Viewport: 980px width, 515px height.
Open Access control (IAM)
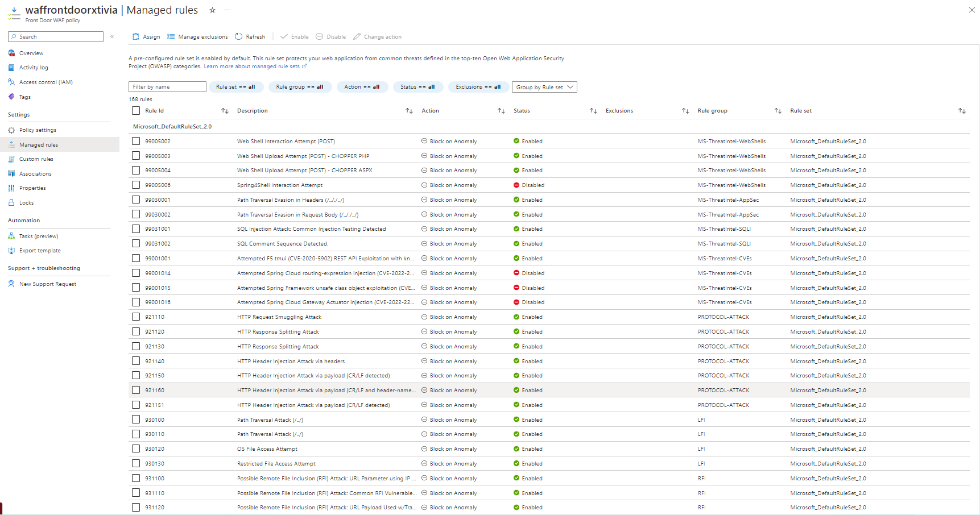point(46,82)
